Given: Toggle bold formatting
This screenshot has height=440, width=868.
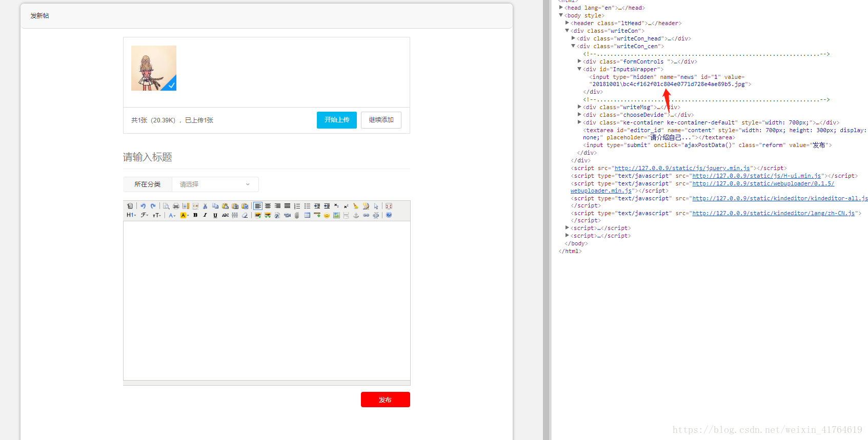Looking at the screenshot, I should (195, 215).
